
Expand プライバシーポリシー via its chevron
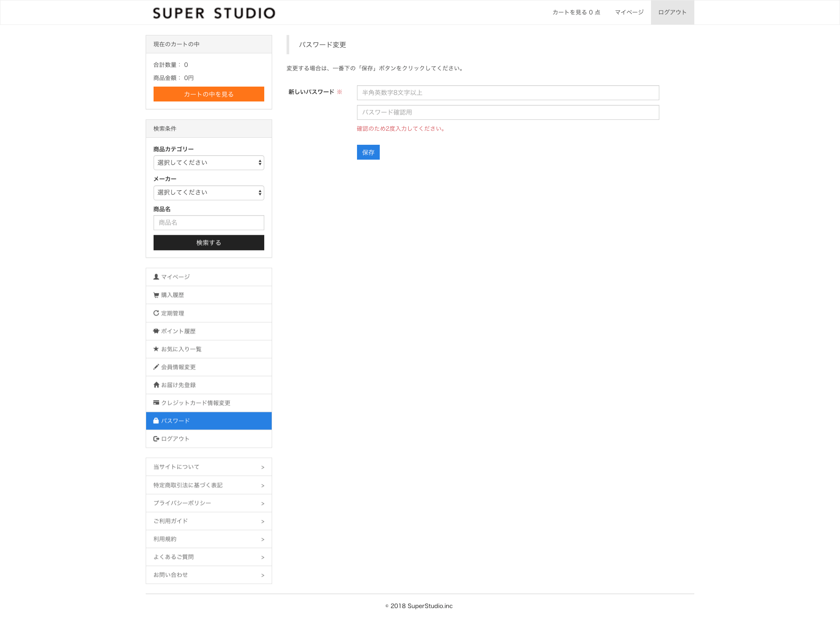click(262, 504)
